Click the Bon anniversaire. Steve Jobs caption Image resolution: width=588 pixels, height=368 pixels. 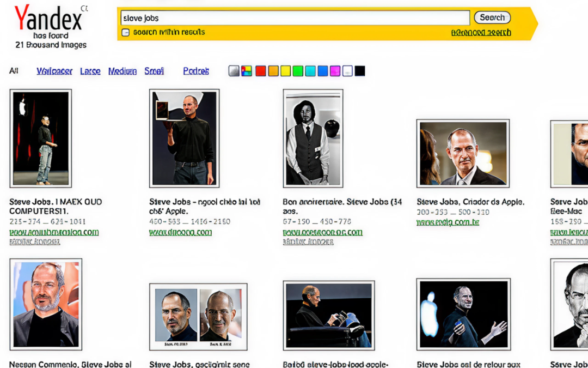click(x=342, y=206)
